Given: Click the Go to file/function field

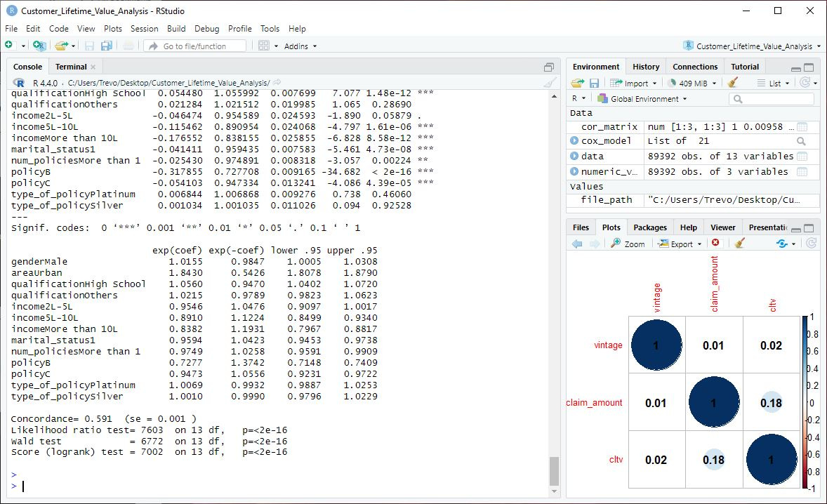Looking at the screenshot, I should (x=194, y=46).
